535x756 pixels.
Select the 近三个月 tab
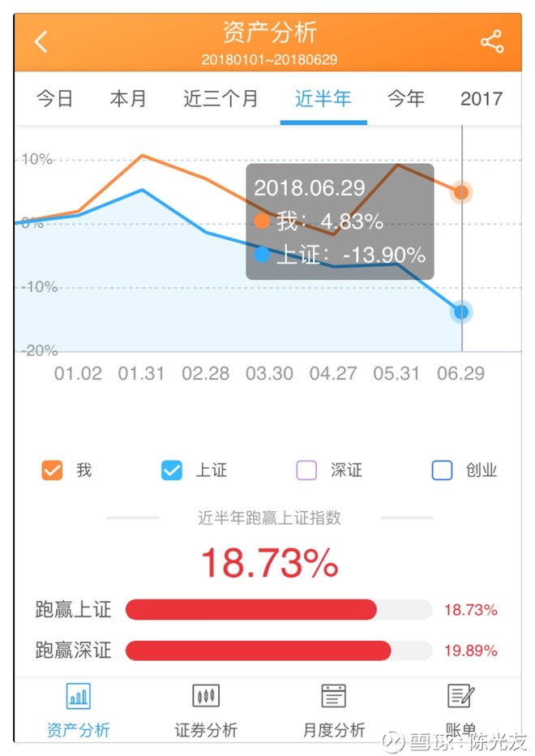click(x=220, y=98)
